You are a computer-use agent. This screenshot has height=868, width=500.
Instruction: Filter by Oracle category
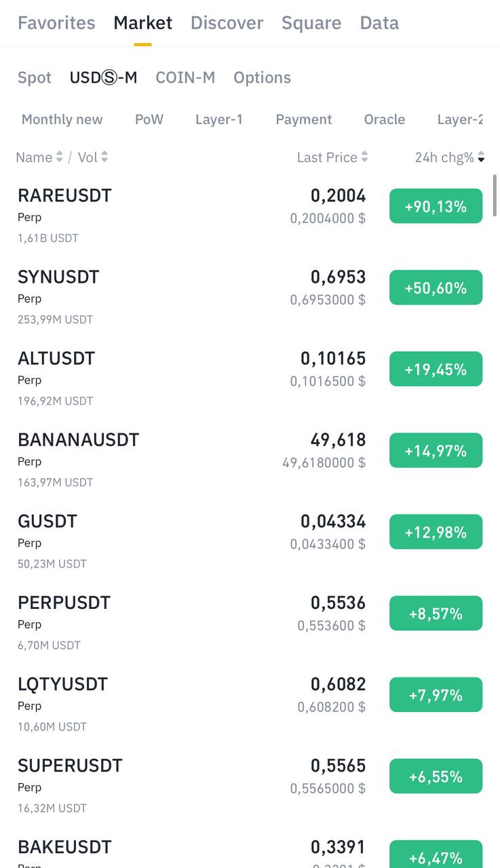point(385,120)
